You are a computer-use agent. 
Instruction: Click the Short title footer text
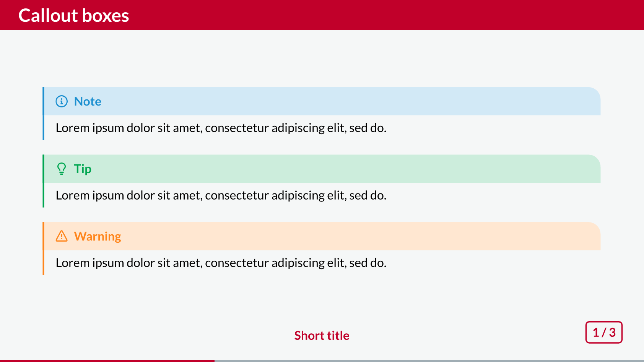pos(322,335)
